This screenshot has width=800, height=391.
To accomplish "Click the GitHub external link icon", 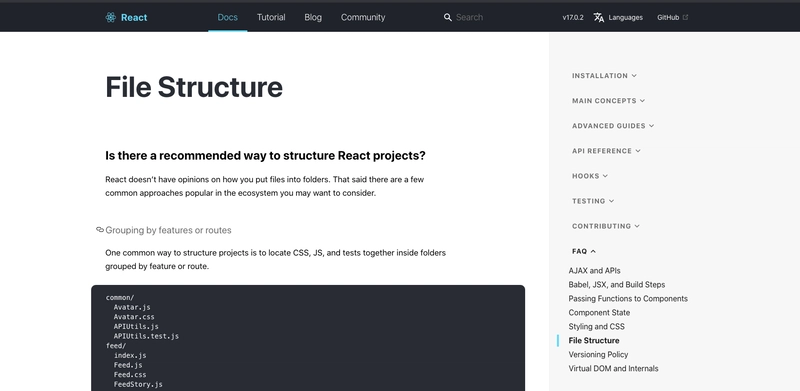I will (686, 17).
